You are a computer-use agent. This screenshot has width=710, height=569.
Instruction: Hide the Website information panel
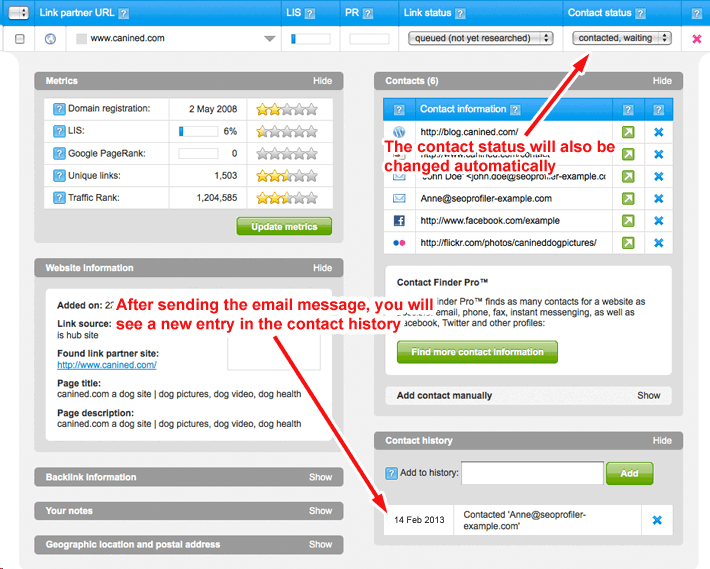coord(322,268)
